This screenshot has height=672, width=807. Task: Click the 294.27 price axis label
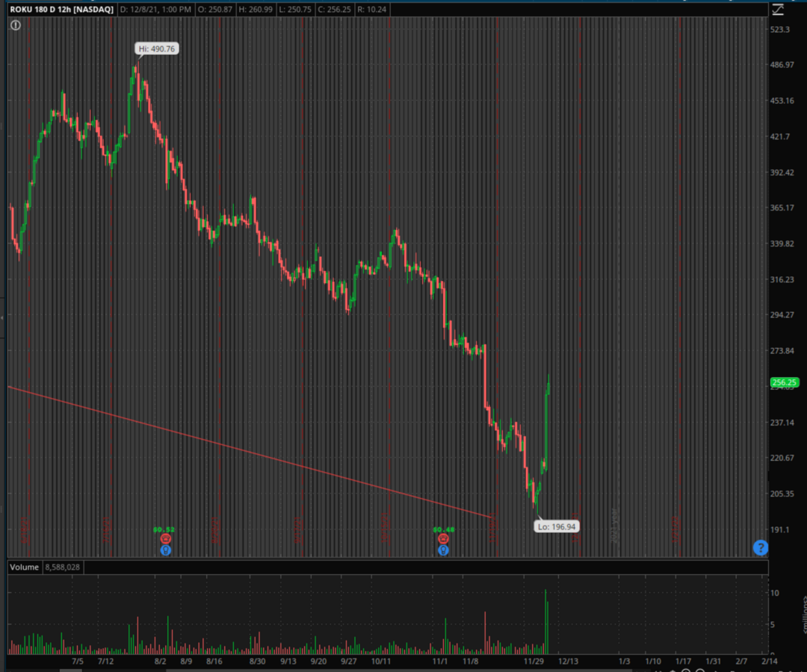[782, 314]
